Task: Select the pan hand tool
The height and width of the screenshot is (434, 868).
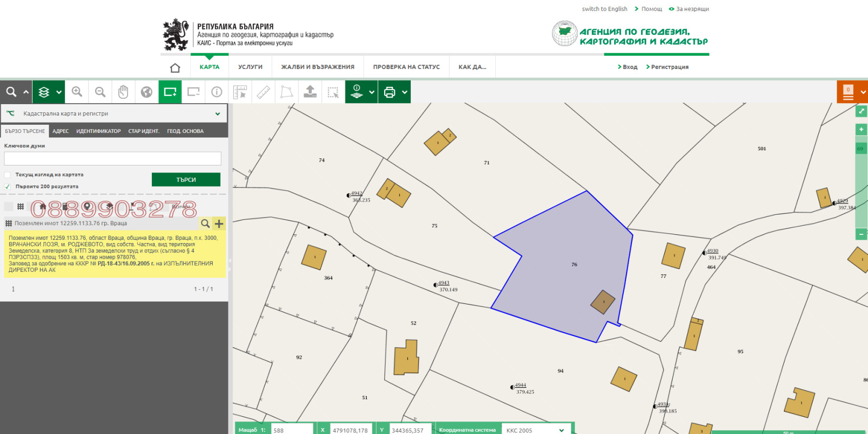Action: [123, 92]
